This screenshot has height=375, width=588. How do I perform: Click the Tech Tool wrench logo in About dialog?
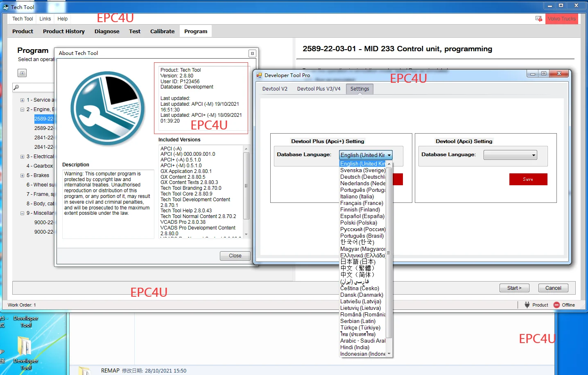pyautogui.click(x=108, y=109)
